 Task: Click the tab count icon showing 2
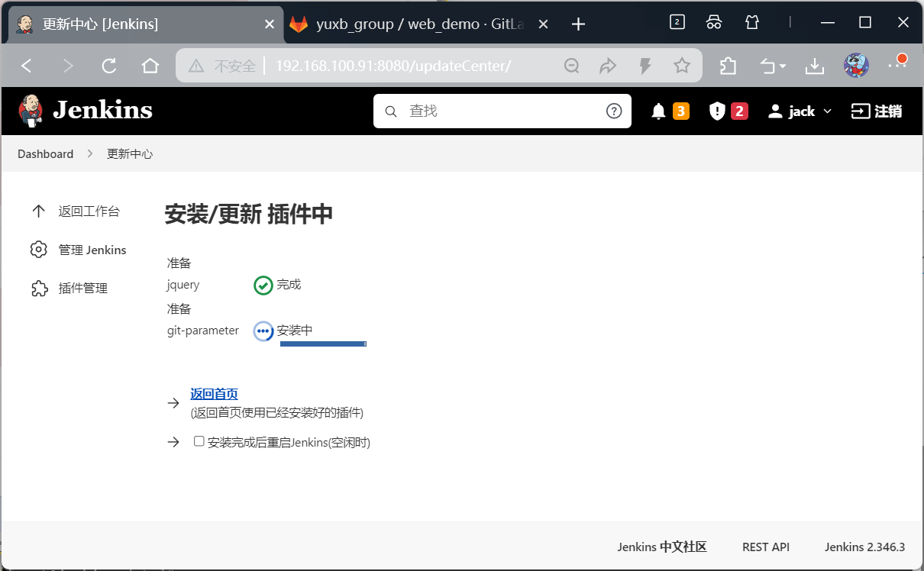[677, 22]
